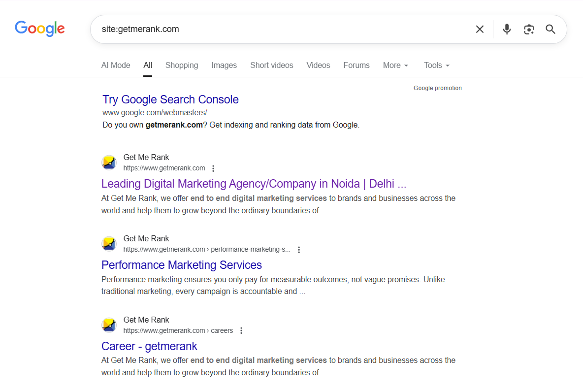Click the Google logo to return home
Image resolution: width=583 pixels, height=392 pixels.
tap(39, 29)
